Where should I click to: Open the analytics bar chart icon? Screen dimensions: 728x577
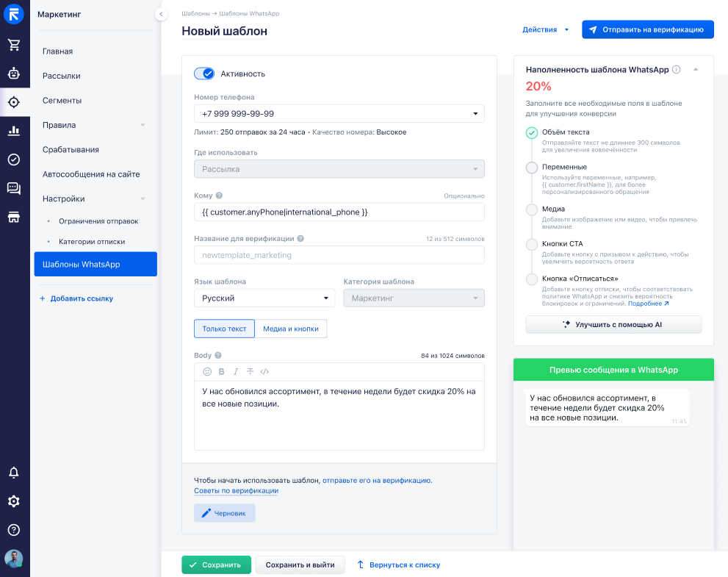click(14, 131)
